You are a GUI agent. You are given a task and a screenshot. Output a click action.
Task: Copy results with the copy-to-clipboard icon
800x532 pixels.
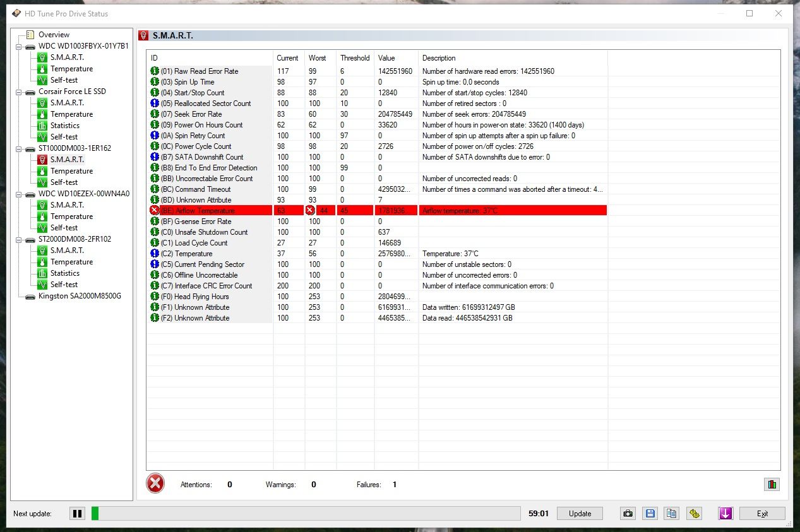click(x=672, y=513)
